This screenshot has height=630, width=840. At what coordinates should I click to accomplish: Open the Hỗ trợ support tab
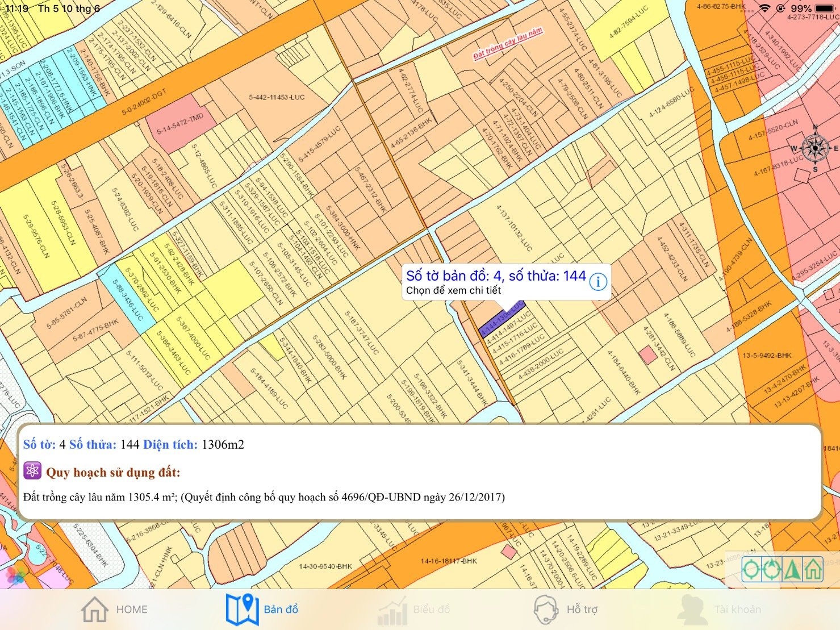(x=566, y=610)
